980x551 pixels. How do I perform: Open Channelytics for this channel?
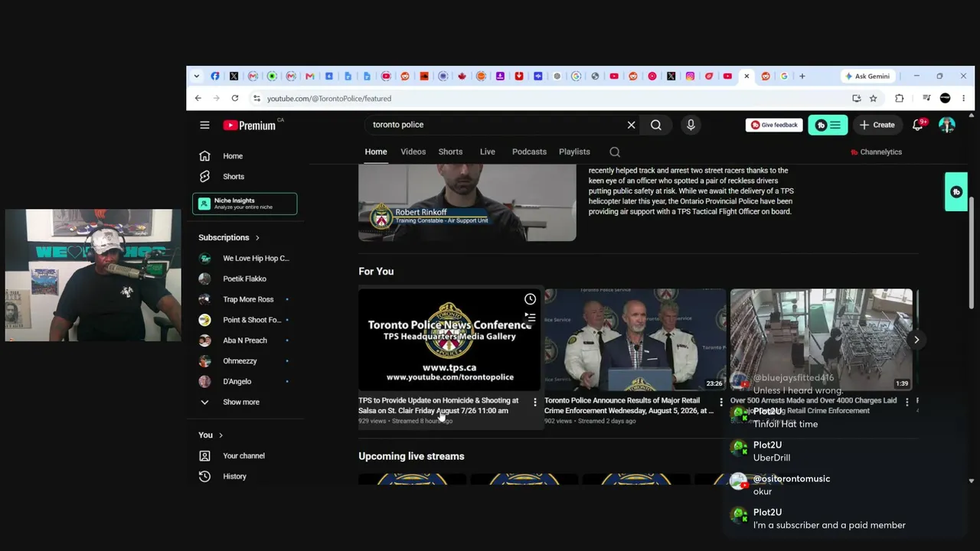click(876, 152)
